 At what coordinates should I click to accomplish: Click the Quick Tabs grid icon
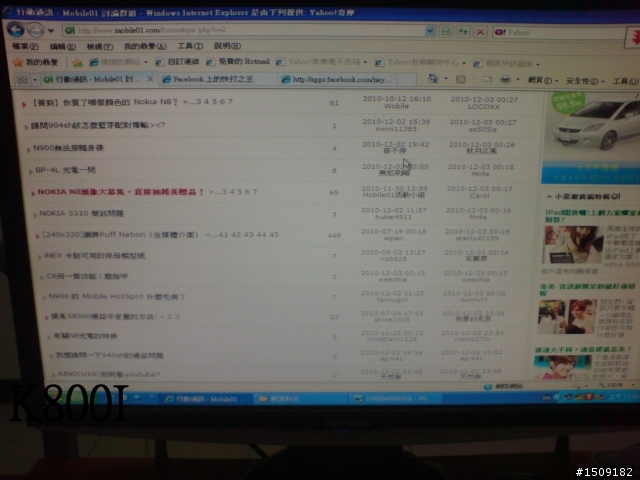coord(22,80)
